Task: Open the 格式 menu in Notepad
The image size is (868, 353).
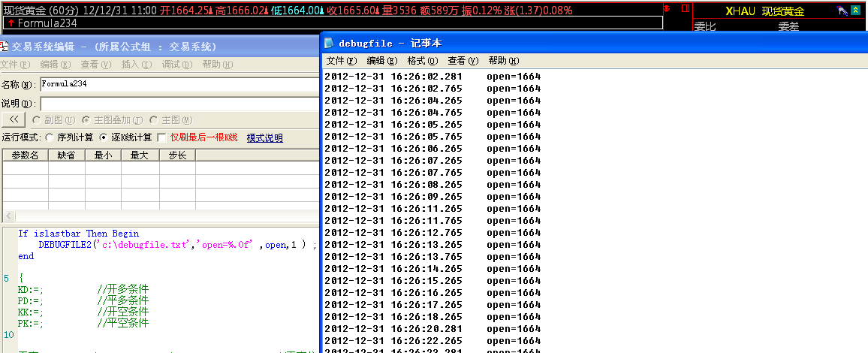Action: pyautogui.click(x=422, y=61)
